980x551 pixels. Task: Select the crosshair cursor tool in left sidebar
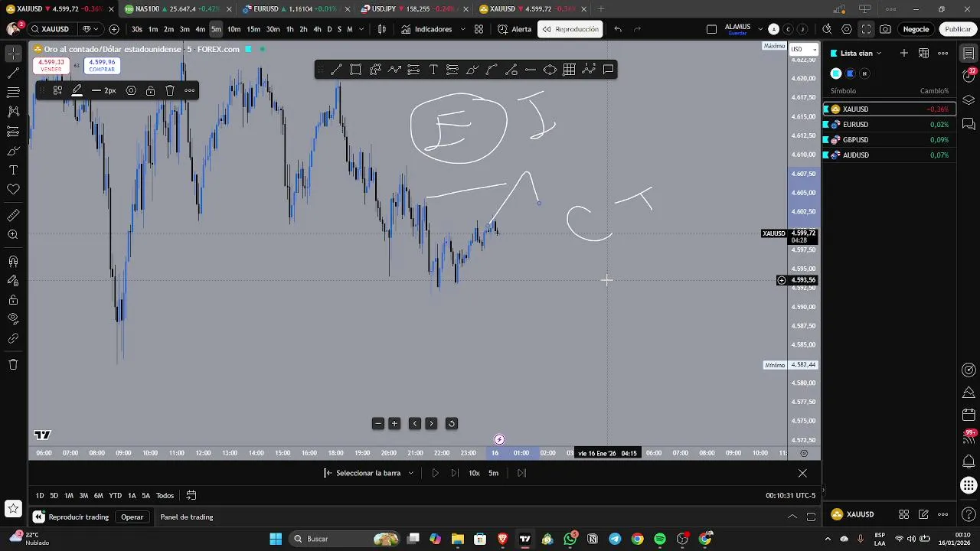13,54
